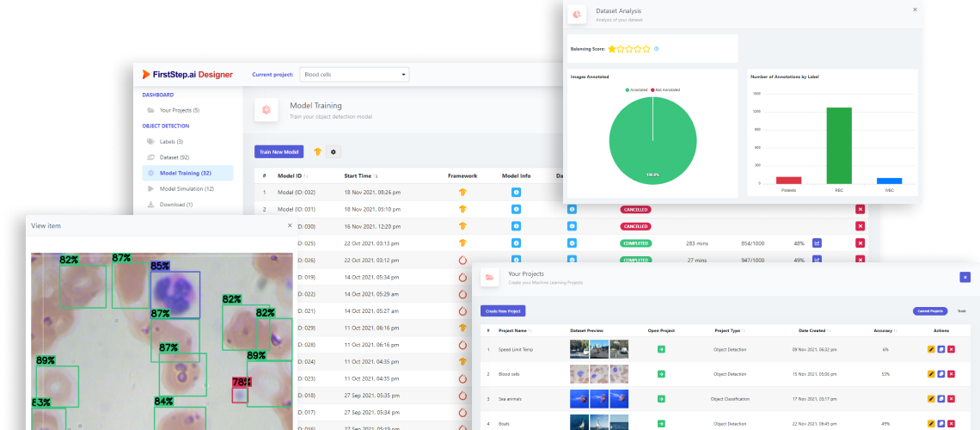Screen dimensions: 980x430
Task: Click TensorFlow framework icon for Model 032
Action: tap(463, 193)
